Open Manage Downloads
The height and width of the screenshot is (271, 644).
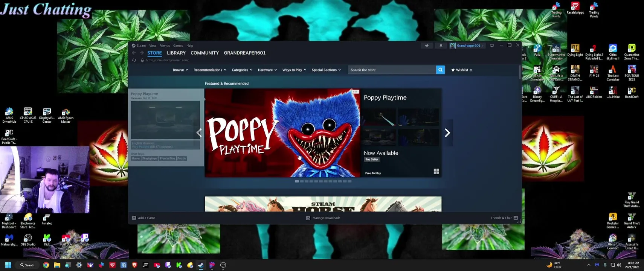coord(323,218)
